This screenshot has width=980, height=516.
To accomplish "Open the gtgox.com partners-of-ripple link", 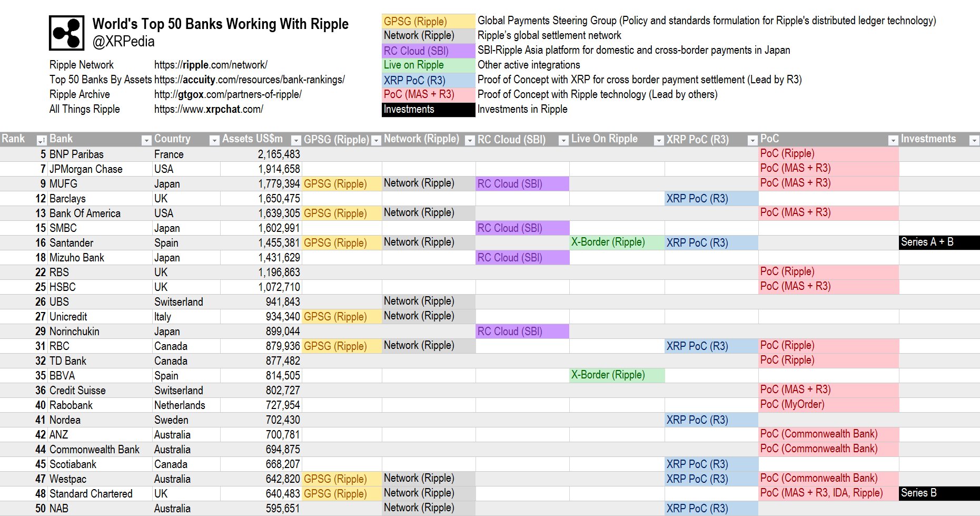I will (x=227, y=94).
